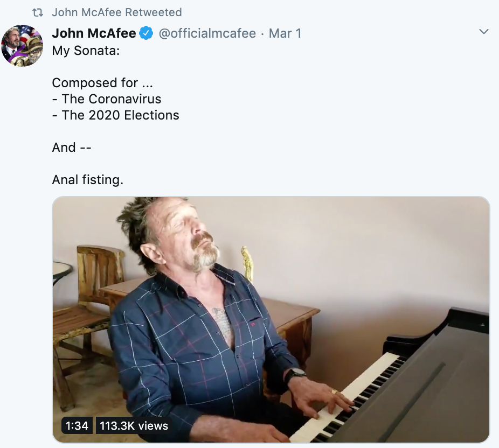Click the "My Sonata:" tweet text
This screenshot has height=448, width=499.
(x=86, y=51)
